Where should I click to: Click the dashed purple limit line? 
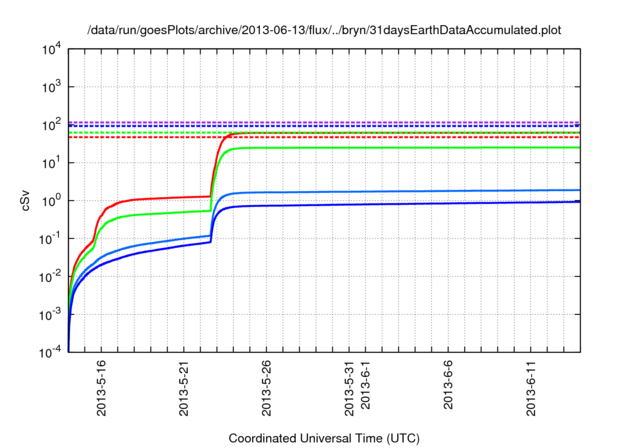pos(324,122)
